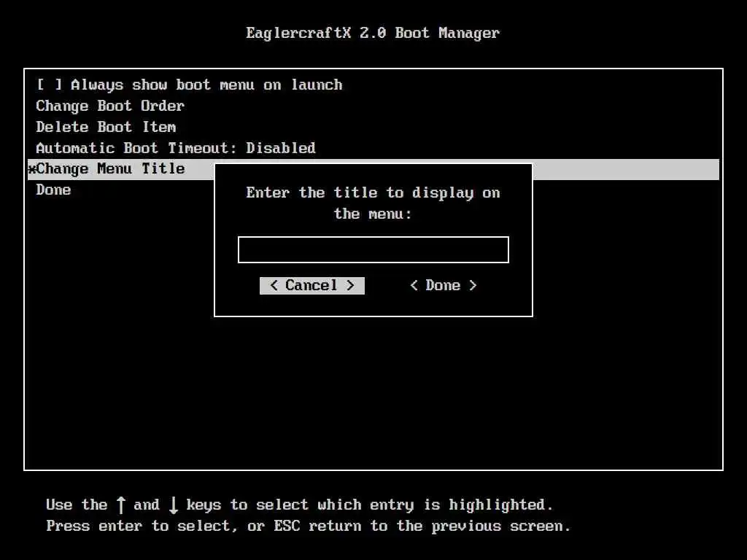Viewport: 747px width, 560px height.
Task: Click the 'Enter the title to display' prompt
Action: pos(373,203)
